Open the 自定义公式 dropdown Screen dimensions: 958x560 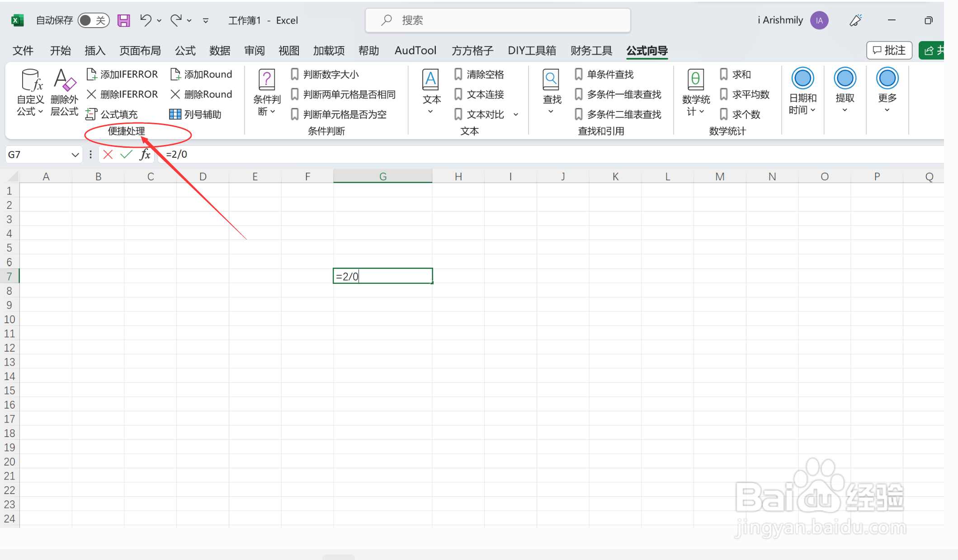click(x=30, y=92)
